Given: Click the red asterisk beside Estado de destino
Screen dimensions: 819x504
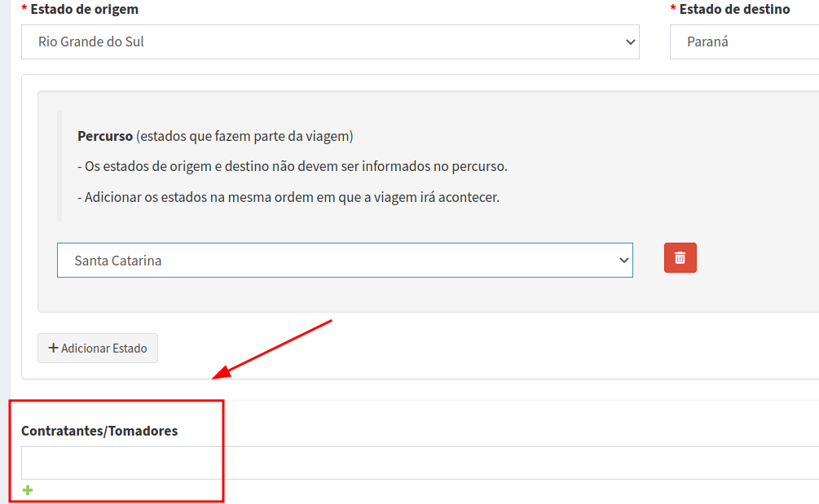Looking at the screenshot, I should pyautogui.click(x=673, y=10).
